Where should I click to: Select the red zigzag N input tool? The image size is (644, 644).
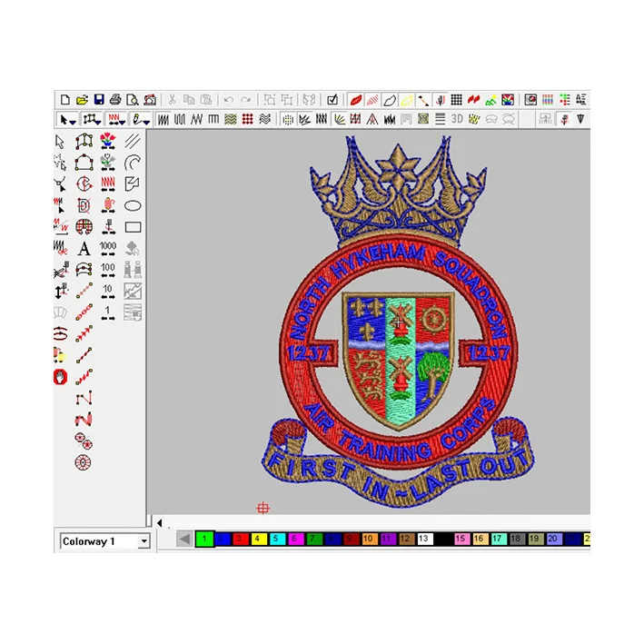84,420
